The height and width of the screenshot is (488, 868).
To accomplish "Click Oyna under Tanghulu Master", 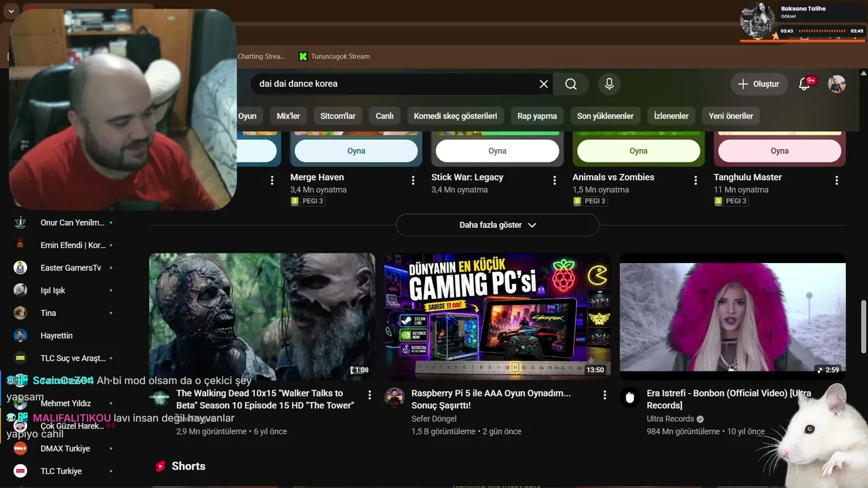I will [780, 151].
